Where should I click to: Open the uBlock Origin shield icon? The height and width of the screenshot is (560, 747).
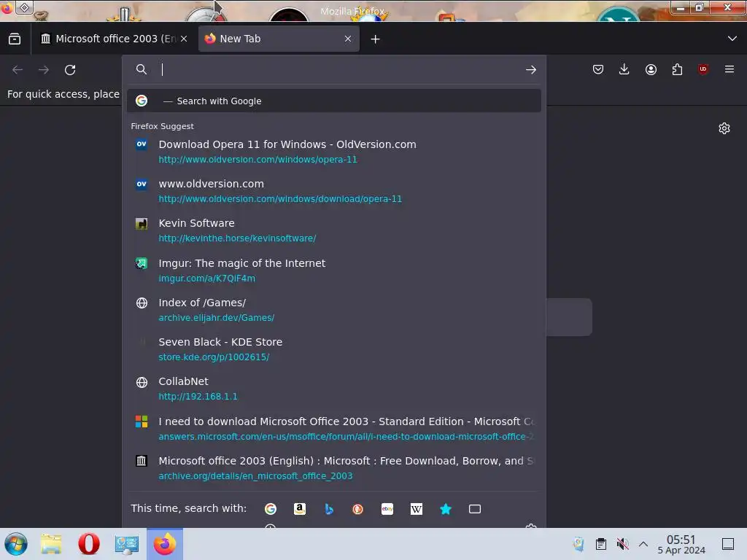(703, 69)
